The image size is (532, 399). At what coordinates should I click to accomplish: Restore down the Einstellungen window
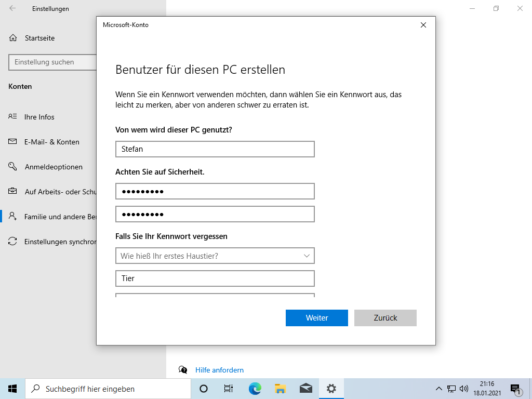tap(496, 8)
